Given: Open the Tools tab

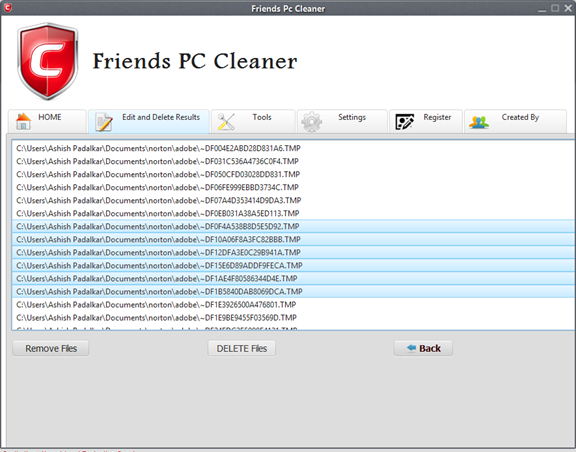Looking at the screenshot, I should point(253,121).
